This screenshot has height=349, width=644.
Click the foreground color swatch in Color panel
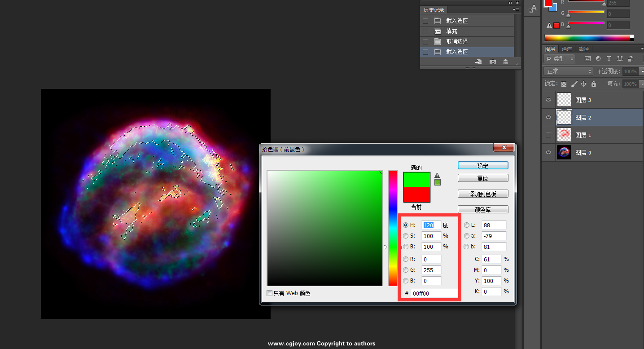548,3
